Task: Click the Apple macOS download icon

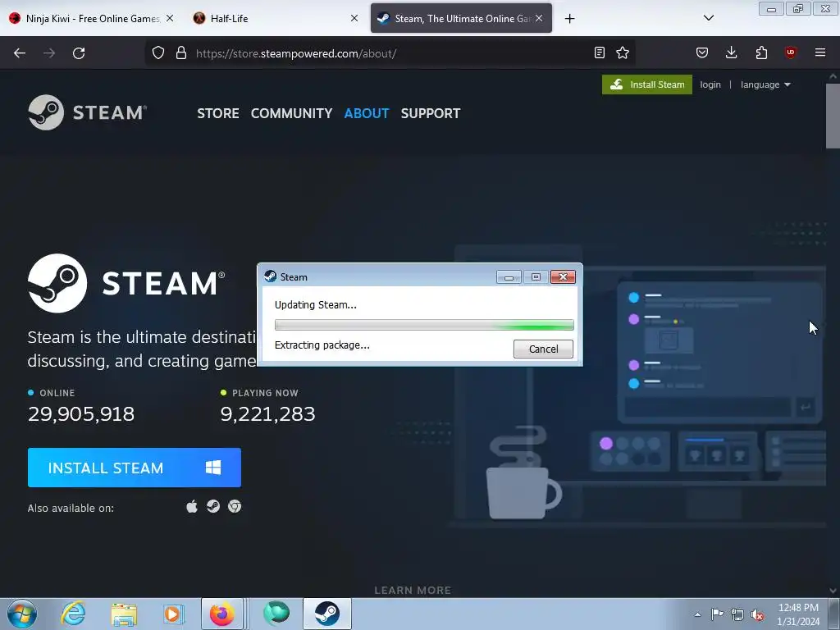Action: point(192,506)
